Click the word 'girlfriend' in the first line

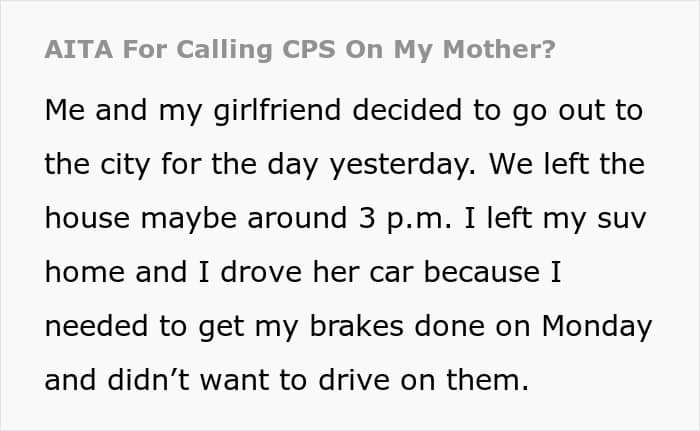point(277,110)
